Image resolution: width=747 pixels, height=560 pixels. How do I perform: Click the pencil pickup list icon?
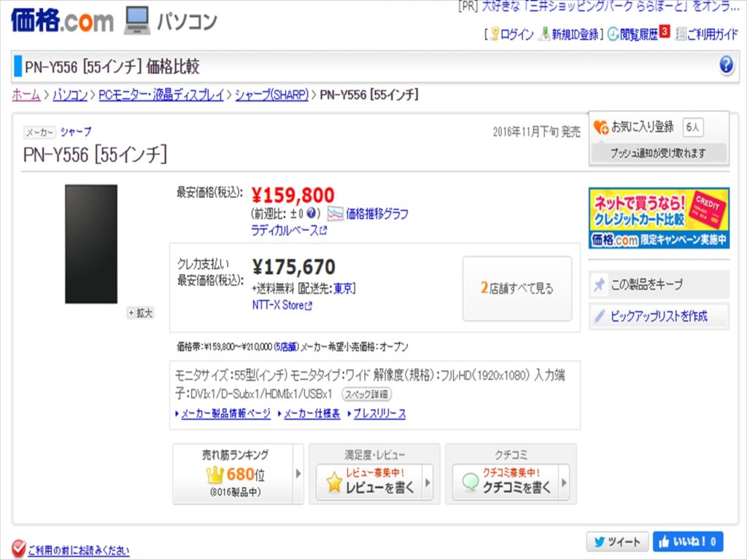pyautogui.click(x=600, y=316)
